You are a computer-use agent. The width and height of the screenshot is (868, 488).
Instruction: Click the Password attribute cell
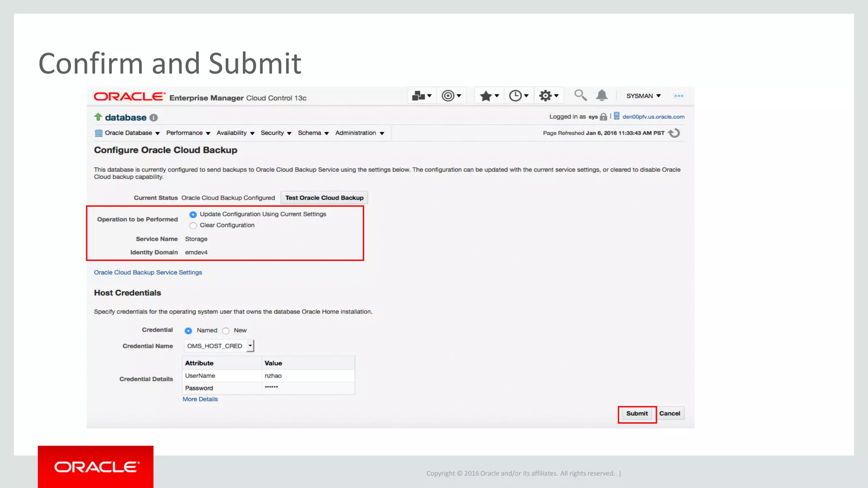pos(222,388)
